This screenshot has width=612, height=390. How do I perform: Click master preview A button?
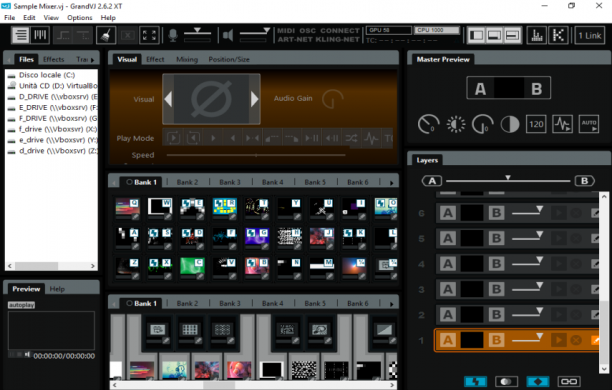pyautogui.click(x=480, y=88)
